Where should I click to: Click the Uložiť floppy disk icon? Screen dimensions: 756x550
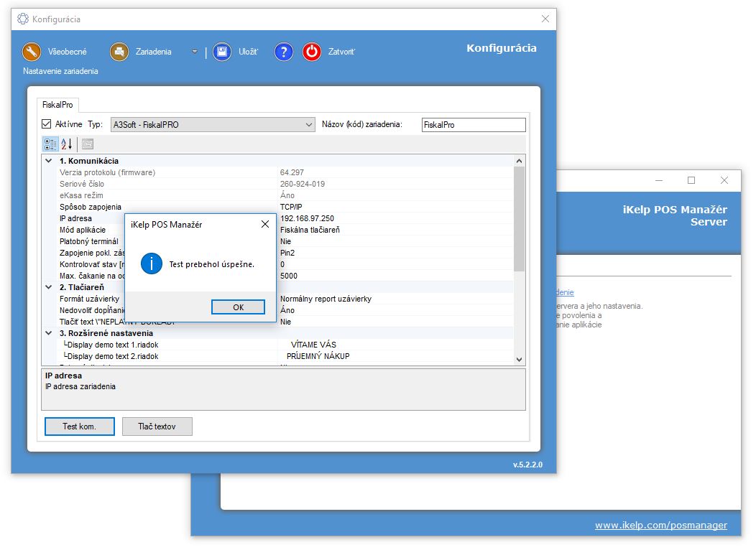coord(222,52)
